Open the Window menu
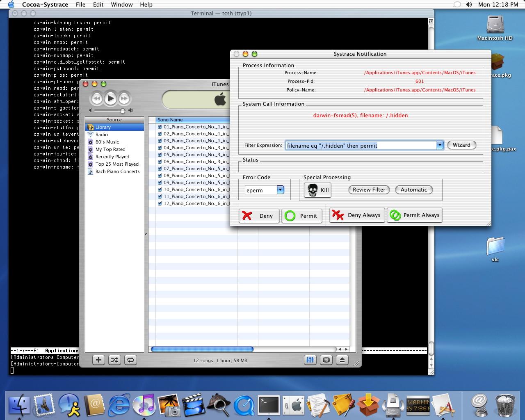 pos(121,5)
